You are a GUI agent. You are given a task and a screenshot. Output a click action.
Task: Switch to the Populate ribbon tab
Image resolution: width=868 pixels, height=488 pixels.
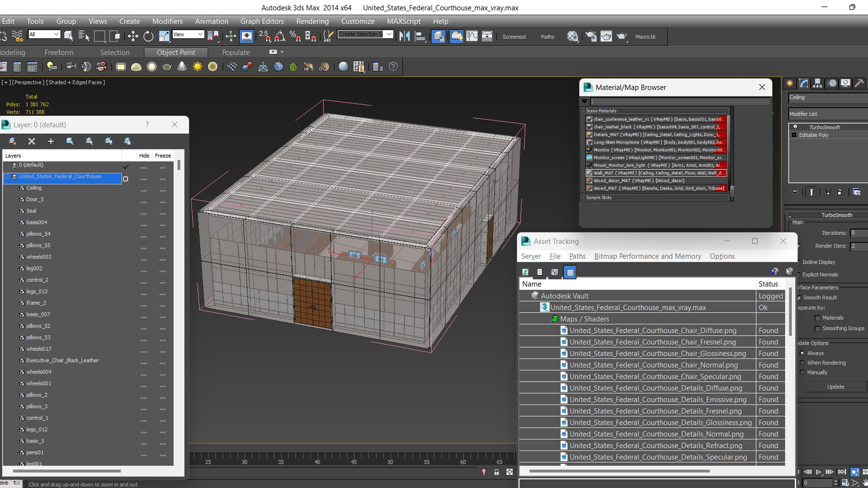236,52
